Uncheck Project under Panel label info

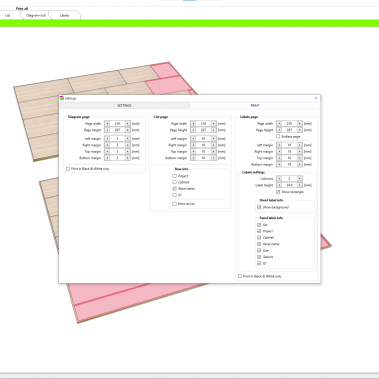click(259, 231)
